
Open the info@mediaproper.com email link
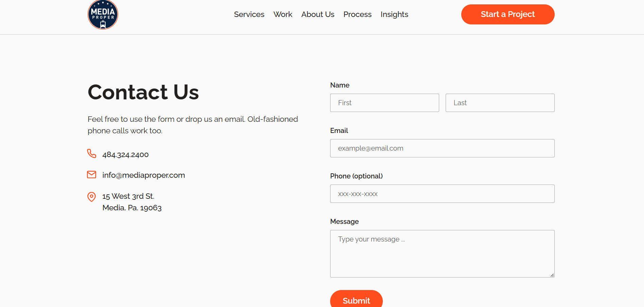coord(144,175)
